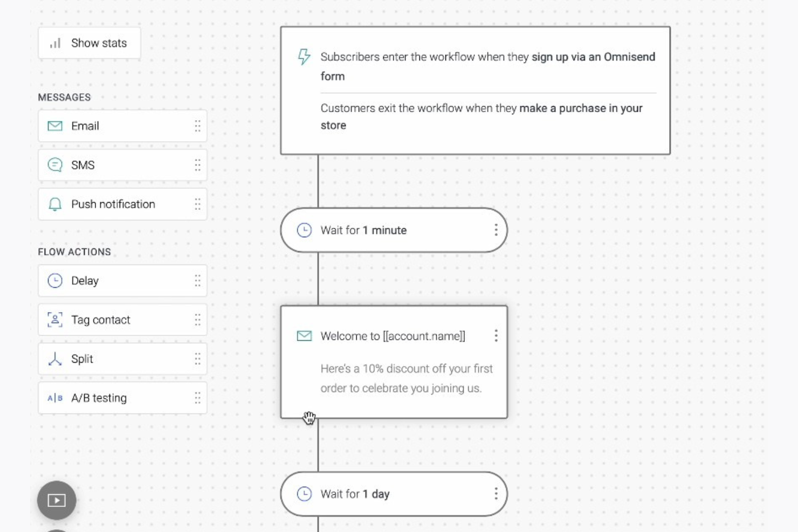Open the kebab menu on Wait for 1 day

(x=496, y=494)
